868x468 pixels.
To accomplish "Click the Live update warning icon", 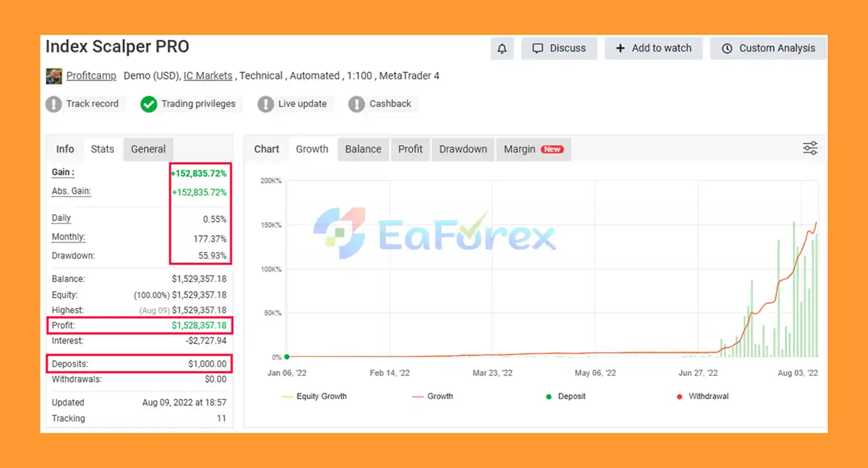I will coord(266,104).
